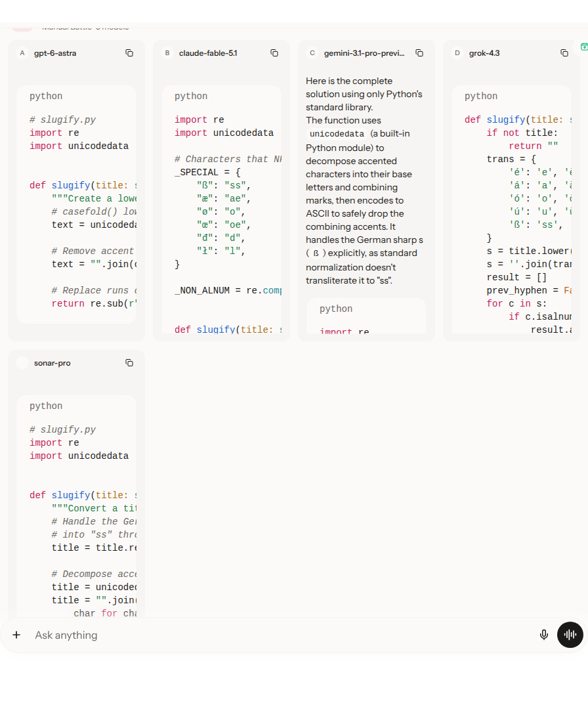
Task: Click 'trans = {' line in grok code
Action: [x=511, y=159]
